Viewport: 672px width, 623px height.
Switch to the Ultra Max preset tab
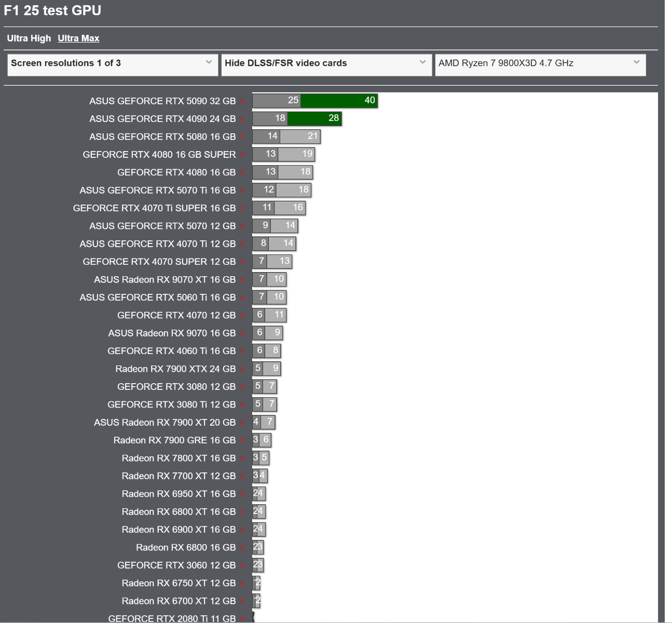tap(78, 38)
